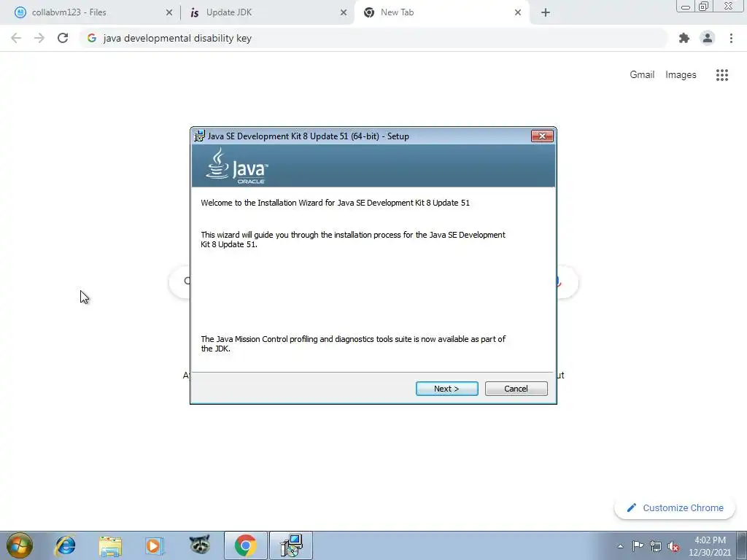This screenshot has height=560, width=747.
Task: Open Windows Explorer folder from taskbar
Action: (x=110, y=545)
